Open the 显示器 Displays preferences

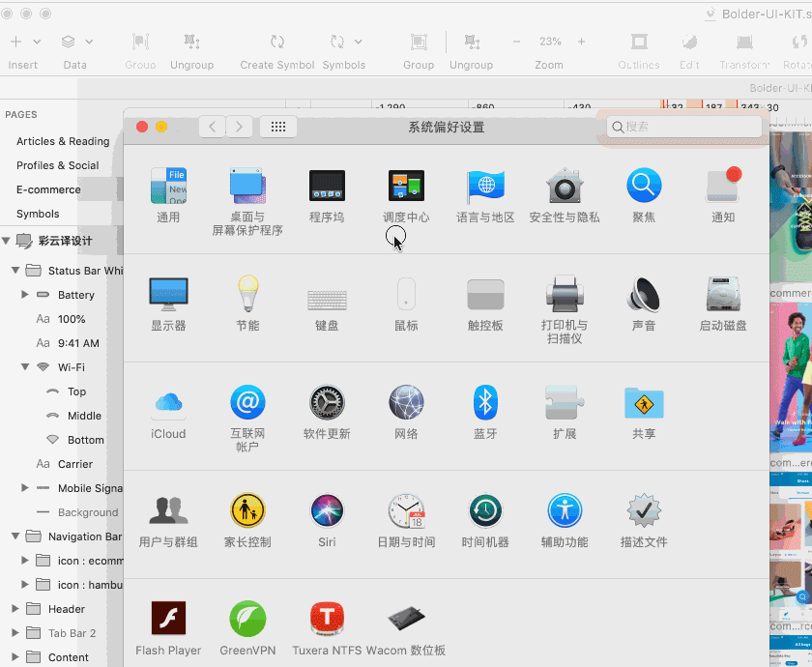click(168, 294)
